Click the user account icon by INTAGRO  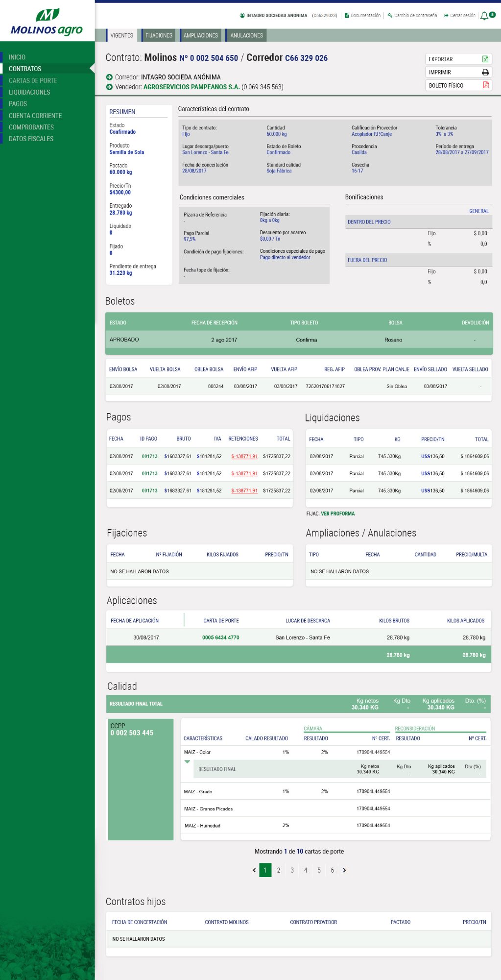pos(242,16)
